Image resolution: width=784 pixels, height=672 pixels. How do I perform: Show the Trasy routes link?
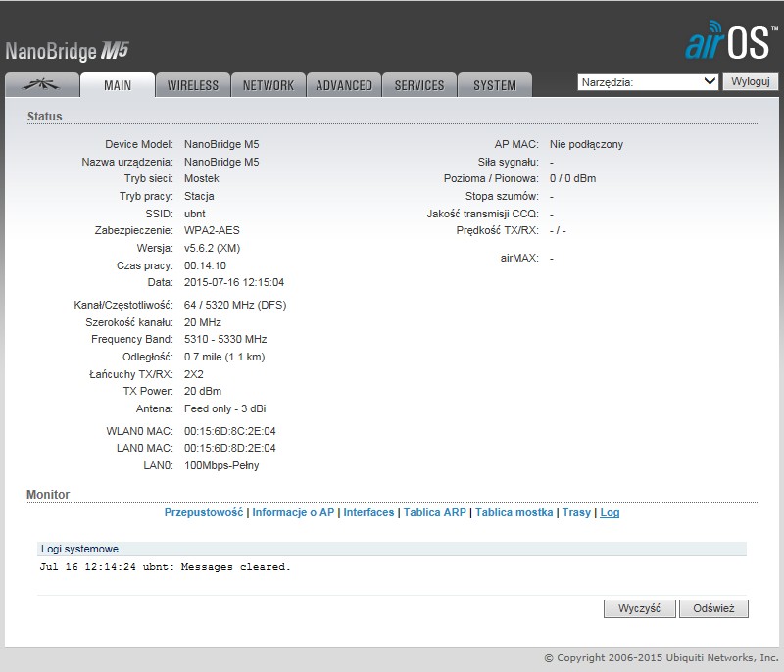click(x=576, y=512)
